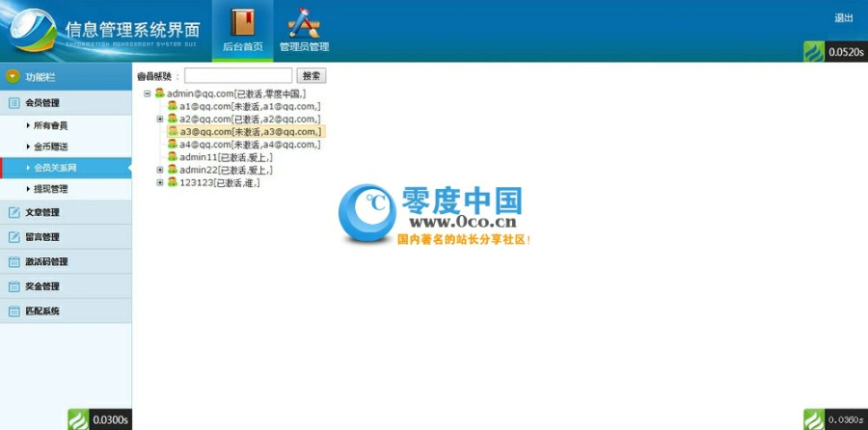This screenshot has height=430, width=868.
Task: Click user icon beside 123123
Action: click(x=173, y=181)
